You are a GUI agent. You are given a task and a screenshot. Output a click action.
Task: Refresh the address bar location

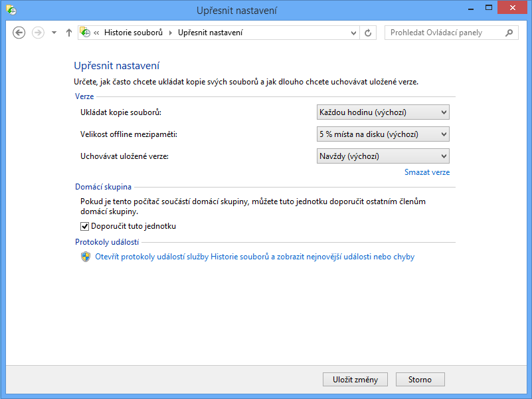pos(369,33)
